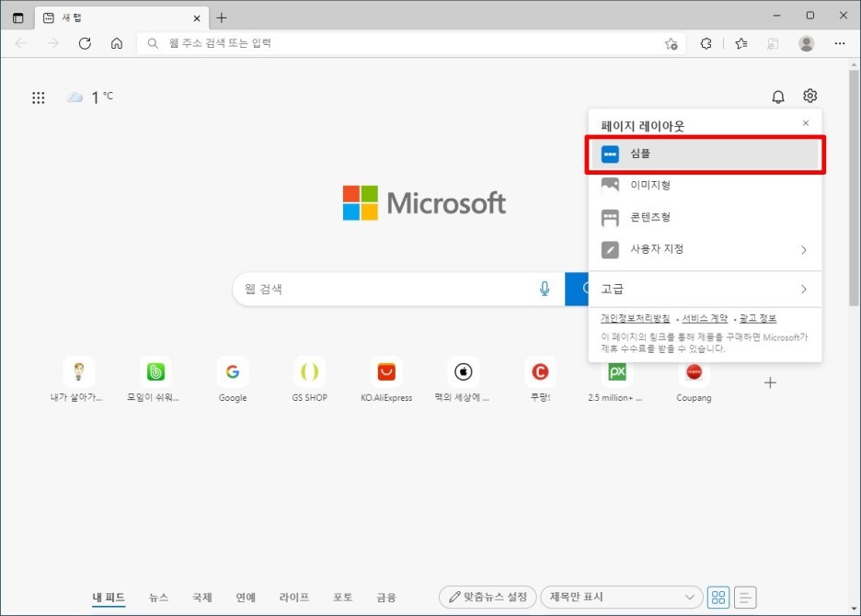This screenshot has height=616, width=861.
Task: Switch to the 국제 tab
Action: click(x=202, y=598)
